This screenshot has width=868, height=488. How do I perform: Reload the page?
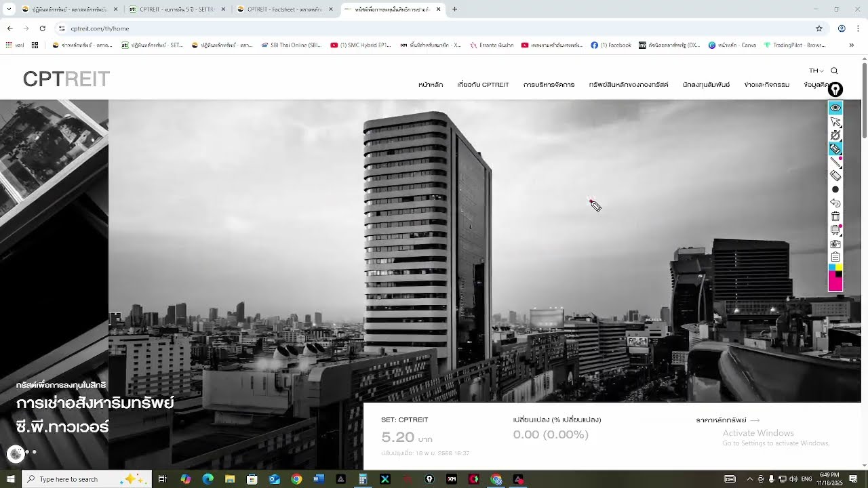42,28
